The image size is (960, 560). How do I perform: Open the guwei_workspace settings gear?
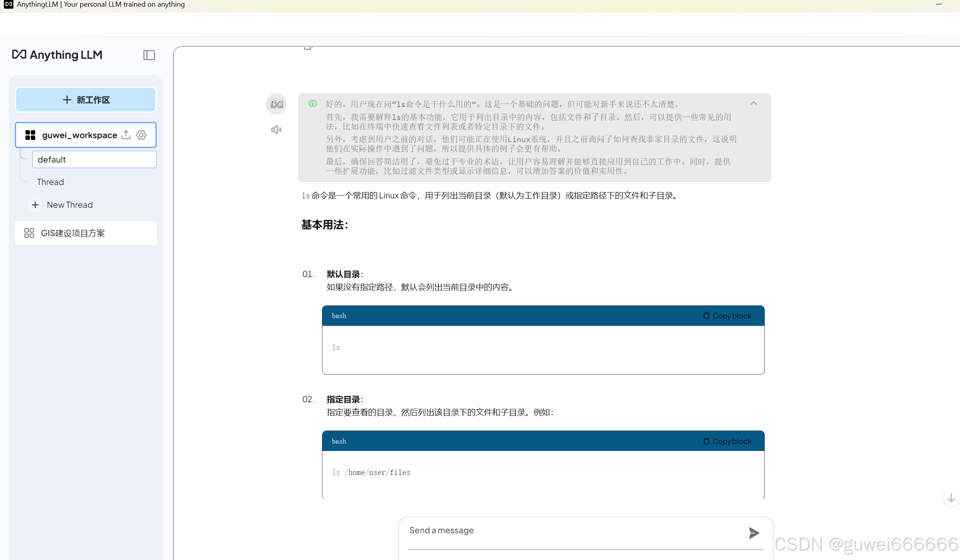[x=141, y=135]
